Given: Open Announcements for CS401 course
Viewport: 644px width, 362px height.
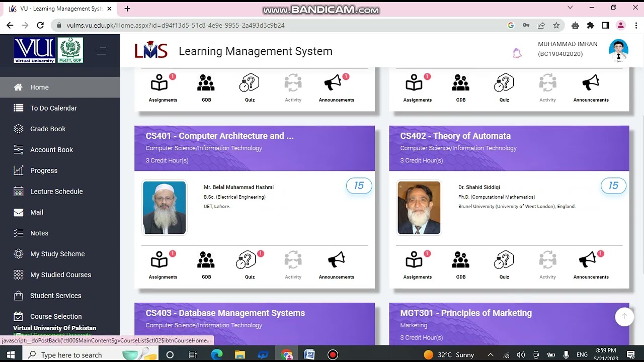Looking at the screenshot, I should click(x=336, y=265).
